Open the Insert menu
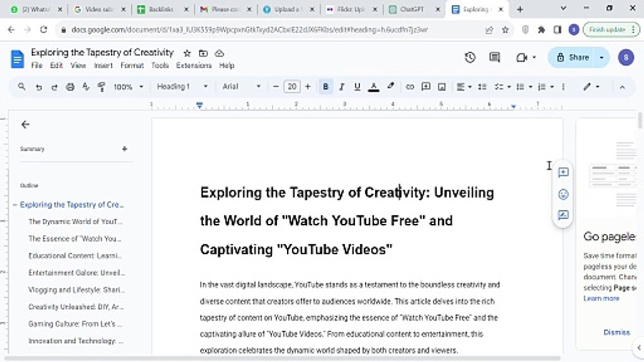 [x=103, y=65]
